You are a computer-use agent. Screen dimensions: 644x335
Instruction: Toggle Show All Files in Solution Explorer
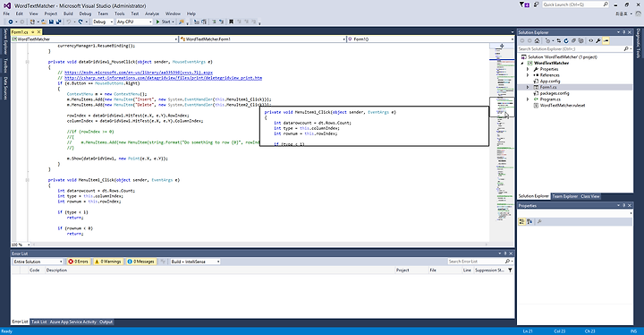pos(580,40)
